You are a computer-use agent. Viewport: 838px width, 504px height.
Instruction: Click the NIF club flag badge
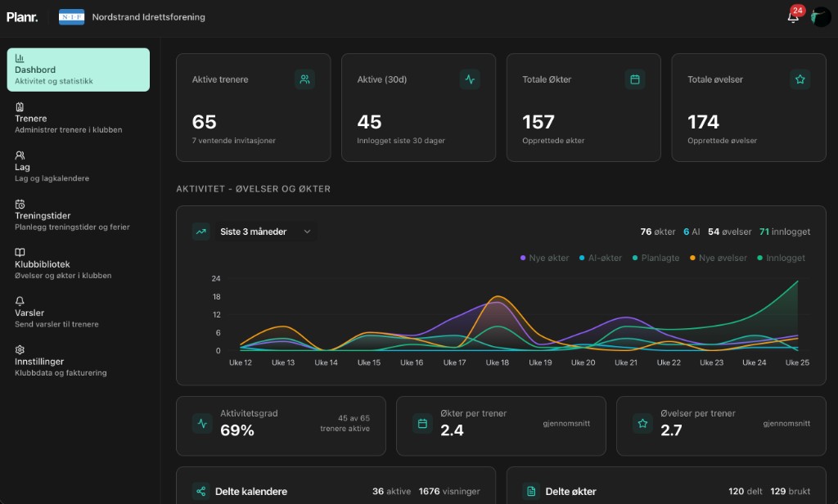pyautogui.click(x=72, y=17)
